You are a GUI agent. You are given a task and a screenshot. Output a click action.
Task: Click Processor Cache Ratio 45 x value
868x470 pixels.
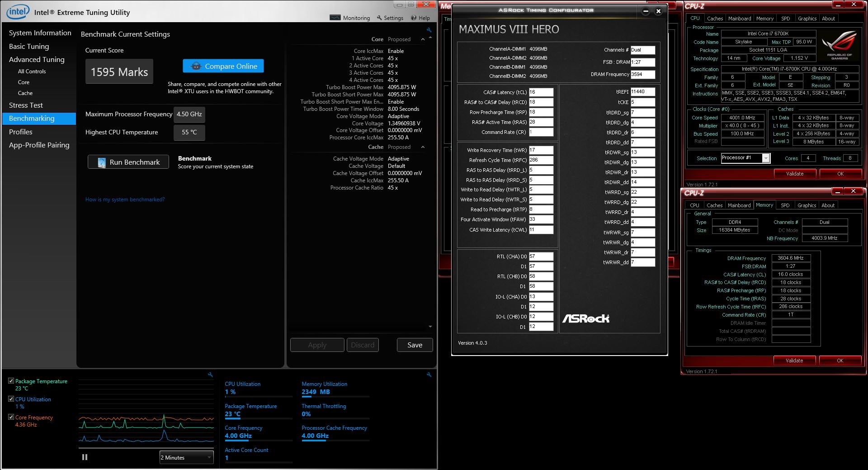(x=393, y=187)
